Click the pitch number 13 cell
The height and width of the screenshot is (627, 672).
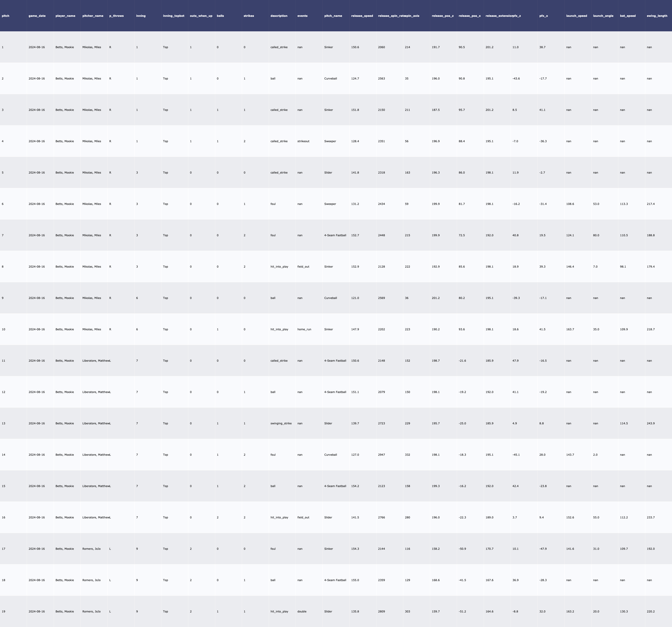[x=3, y=423]
